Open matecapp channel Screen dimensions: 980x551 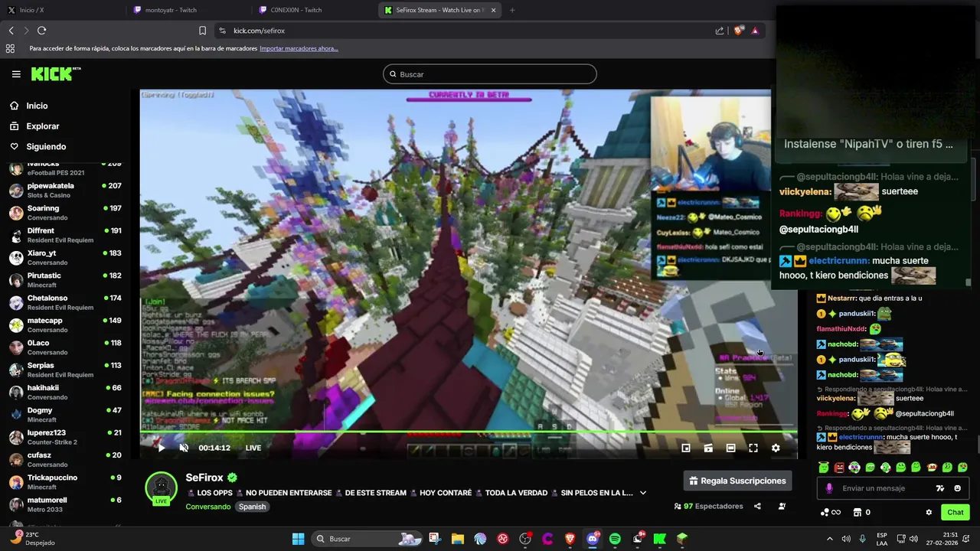click(x=65, y=325)
